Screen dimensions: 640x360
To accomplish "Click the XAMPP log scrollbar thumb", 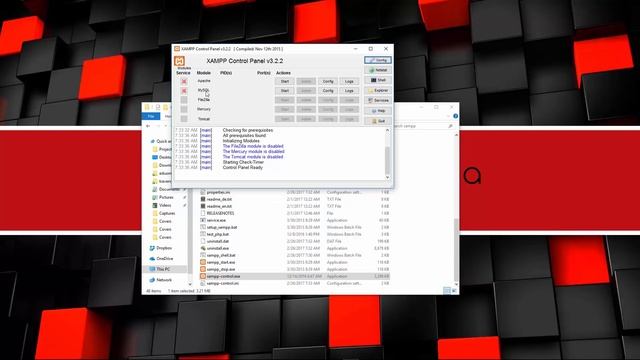I will [x=387, y=160].
